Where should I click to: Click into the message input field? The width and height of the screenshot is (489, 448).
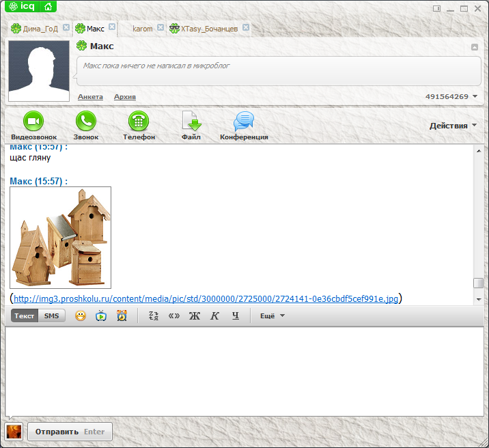point(244,371)
